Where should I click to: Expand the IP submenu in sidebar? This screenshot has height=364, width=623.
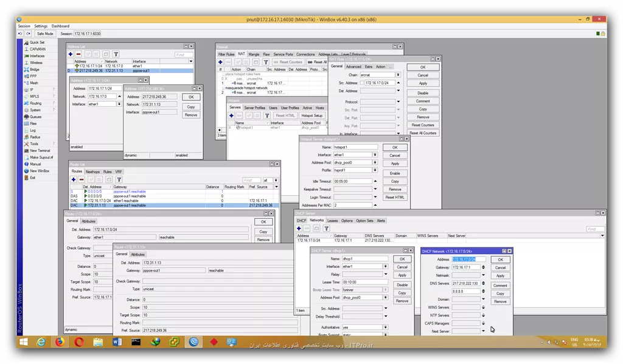[54, 90]
